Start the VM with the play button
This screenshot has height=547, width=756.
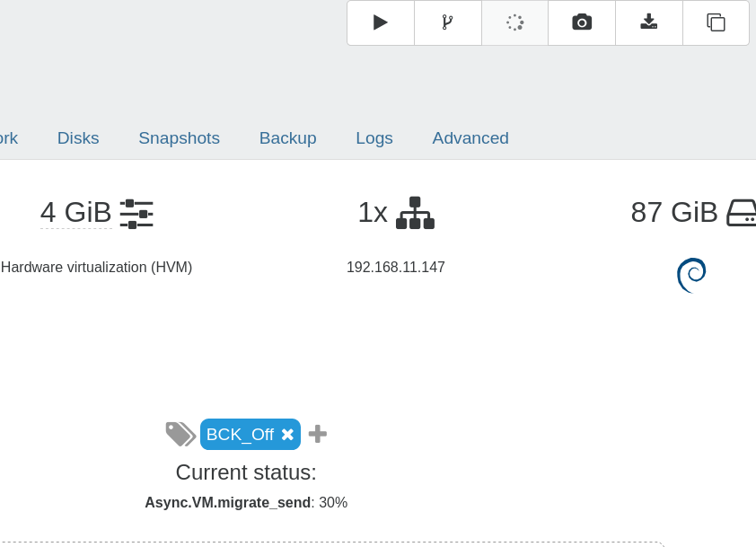[x=381, y=22]
